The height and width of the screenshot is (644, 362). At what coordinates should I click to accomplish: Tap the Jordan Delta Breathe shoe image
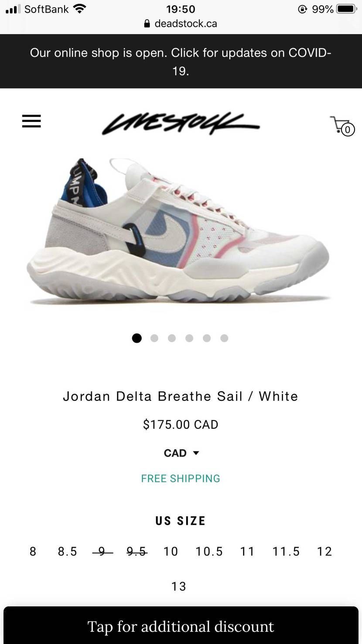179,231
